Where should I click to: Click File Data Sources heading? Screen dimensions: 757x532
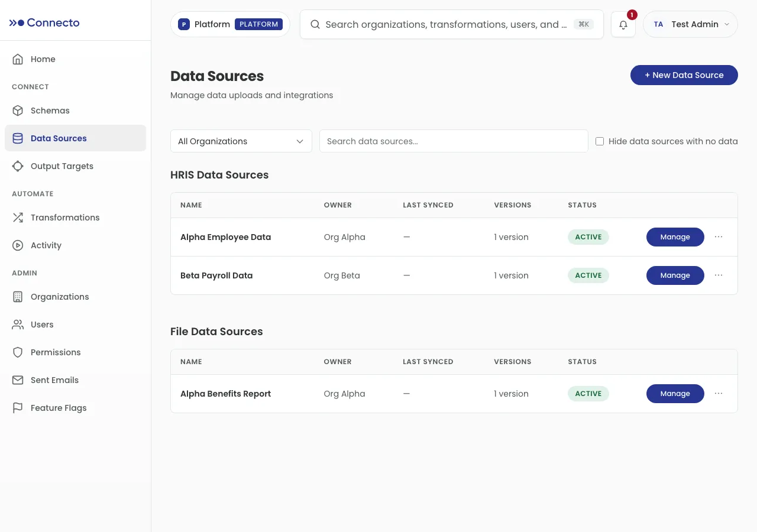pyautogui.click(x=216, y=332)
